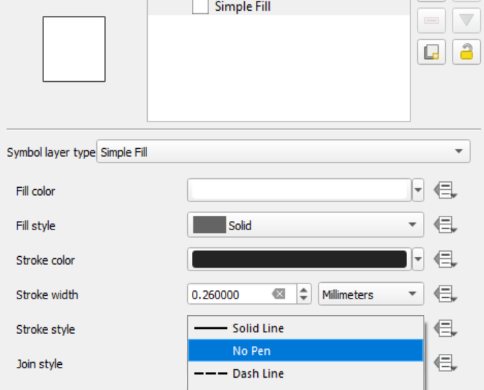The width and height of the screenshot is (484, 390).
Task: Click the duplicate symbol layer icon
Action: (x=431, y=52)
